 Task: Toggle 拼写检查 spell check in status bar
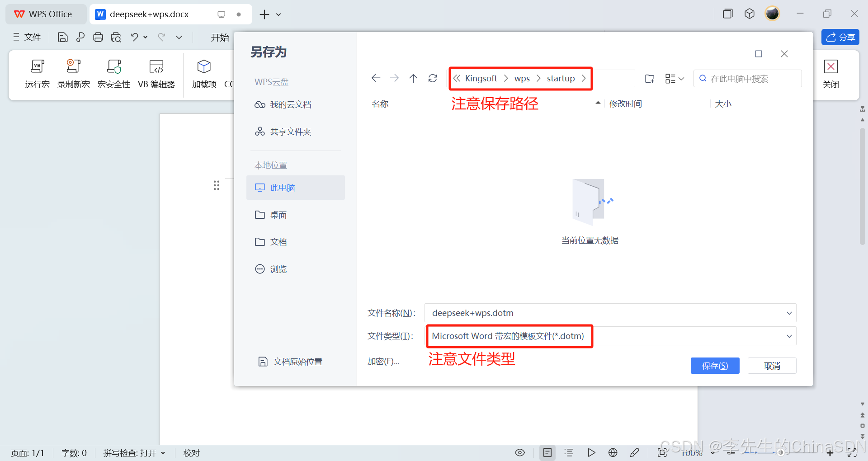click(x=134, y=453)
